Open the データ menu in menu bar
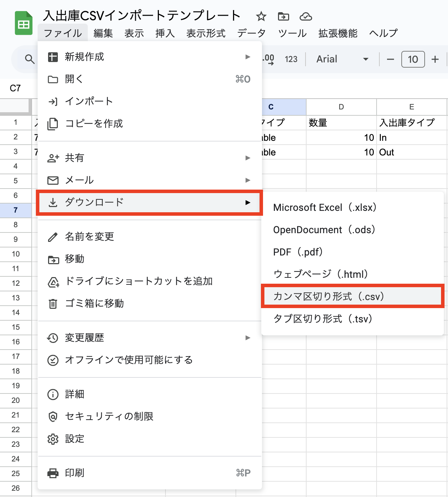Viewport: 448px width, 497px height. (x=251, y=33)
